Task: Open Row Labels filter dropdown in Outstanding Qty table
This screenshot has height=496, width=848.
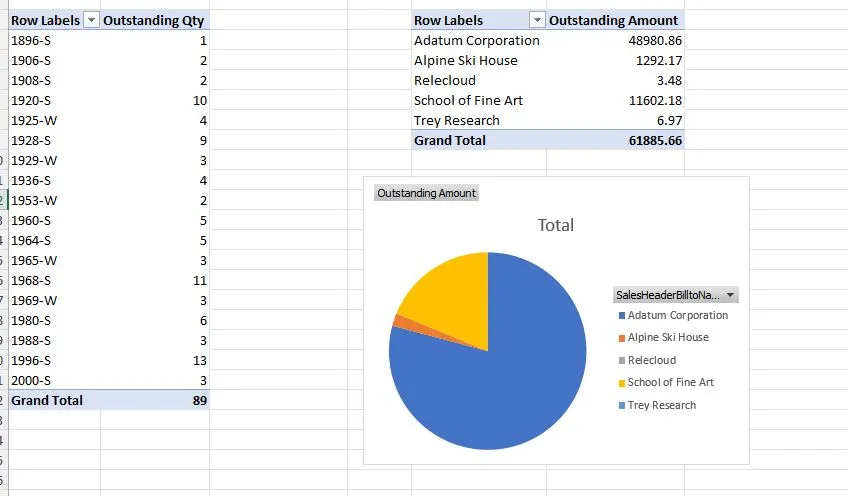Action: point(91,21)
